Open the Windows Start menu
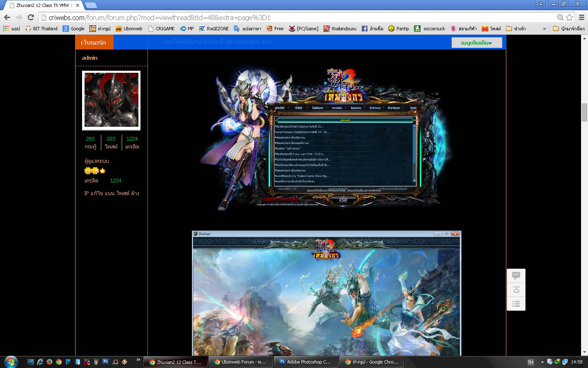Viewport: 588px width, 368px height. (x=11, y=362)
